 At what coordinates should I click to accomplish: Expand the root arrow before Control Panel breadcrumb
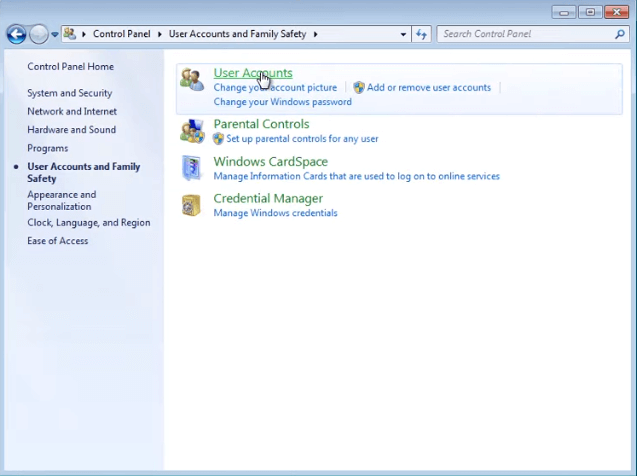click(x=84, y=34)
